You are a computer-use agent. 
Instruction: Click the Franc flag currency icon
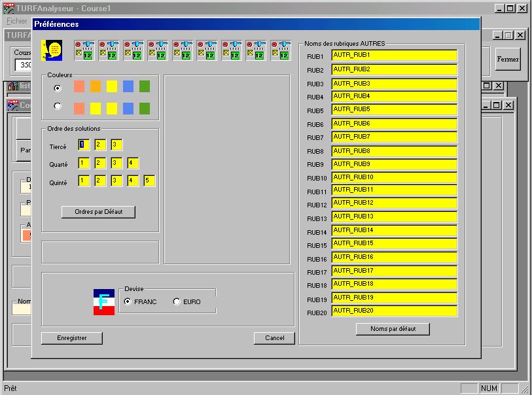pos(104,302)
